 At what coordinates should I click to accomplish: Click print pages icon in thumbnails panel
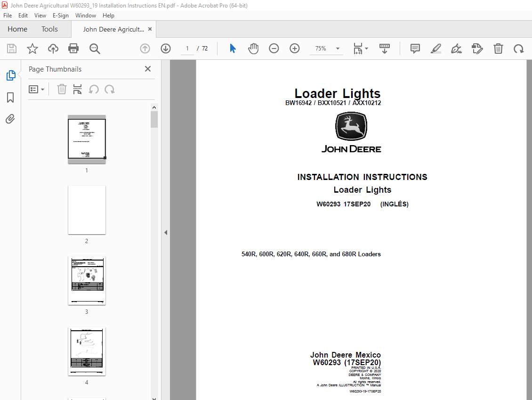77,90
